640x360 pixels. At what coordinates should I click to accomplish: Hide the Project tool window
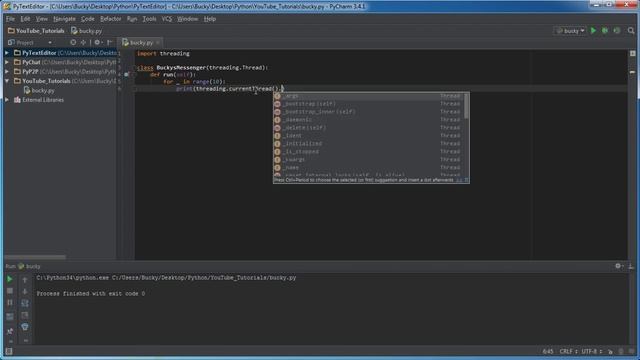click(x=109, y=42)
